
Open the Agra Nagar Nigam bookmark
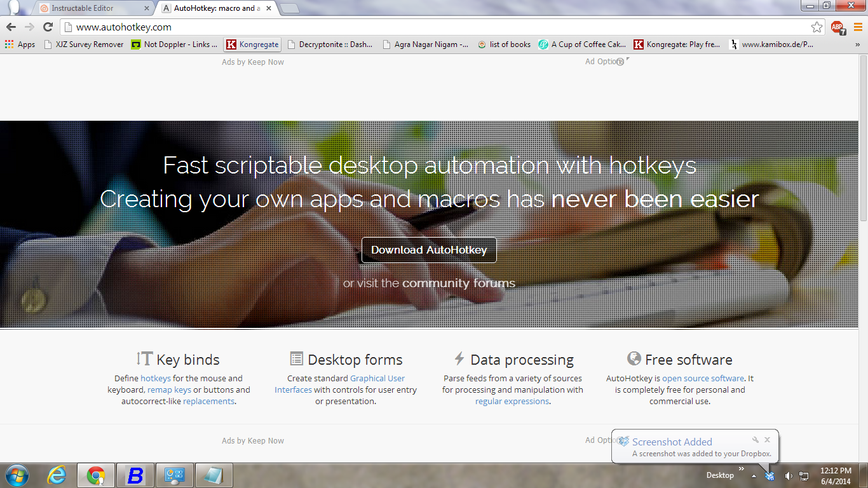click(426, 44)
